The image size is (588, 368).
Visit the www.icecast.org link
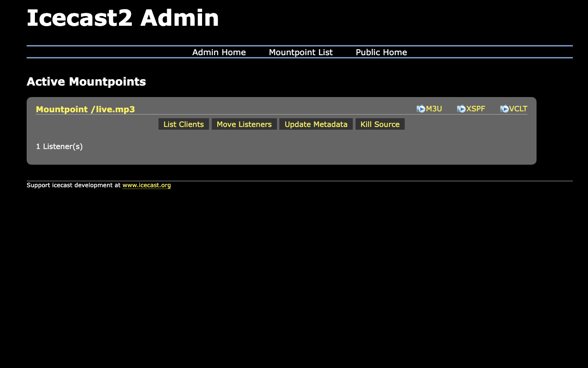(147, 185)
